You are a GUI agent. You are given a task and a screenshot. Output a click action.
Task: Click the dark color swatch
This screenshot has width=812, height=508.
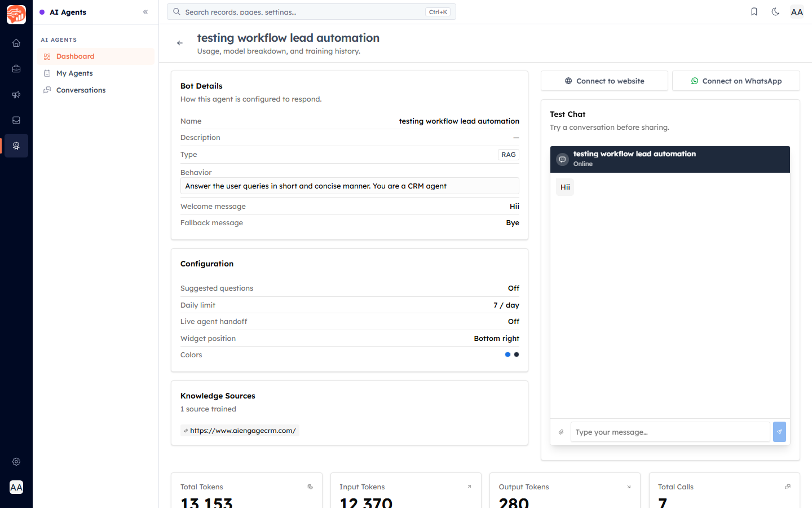click(x=517, y=354)
